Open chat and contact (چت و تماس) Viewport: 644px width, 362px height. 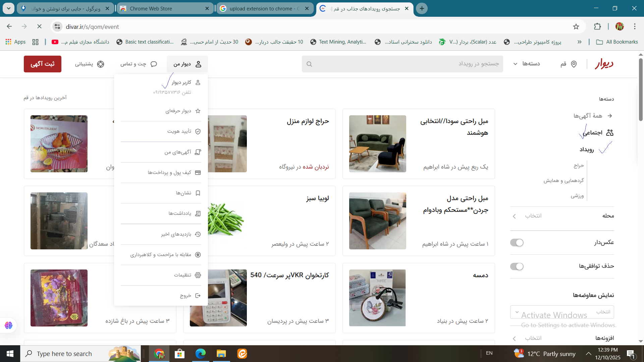[139, 64]
